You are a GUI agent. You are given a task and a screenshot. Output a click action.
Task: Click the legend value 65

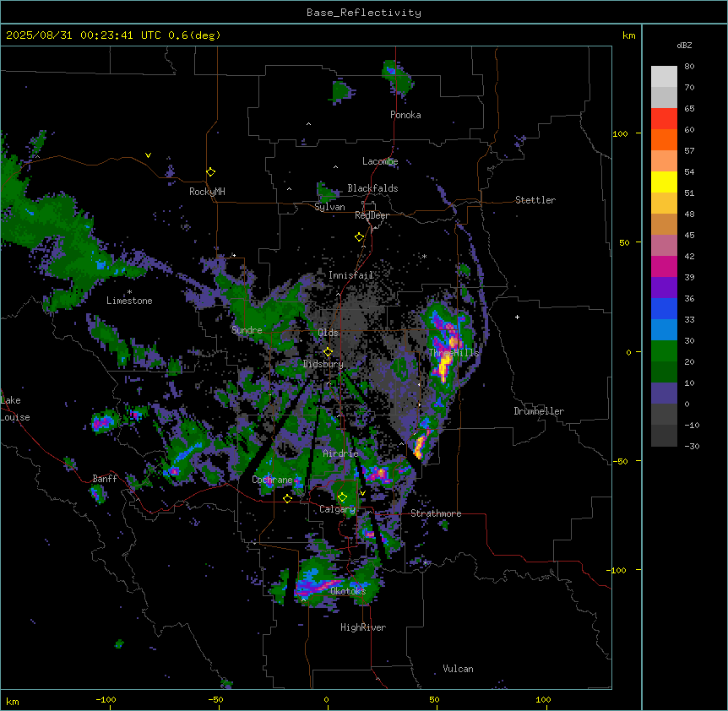point(689,108)
